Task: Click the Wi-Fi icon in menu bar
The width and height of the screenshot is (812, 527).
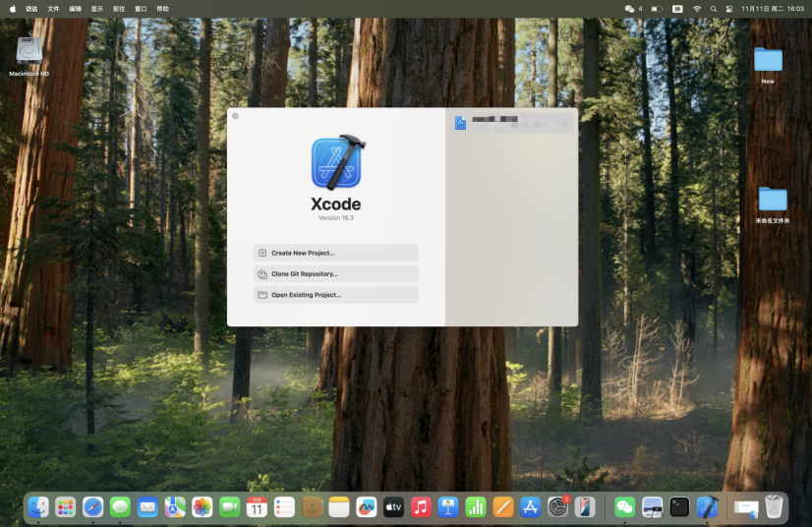Action: (x=697, y=9)
